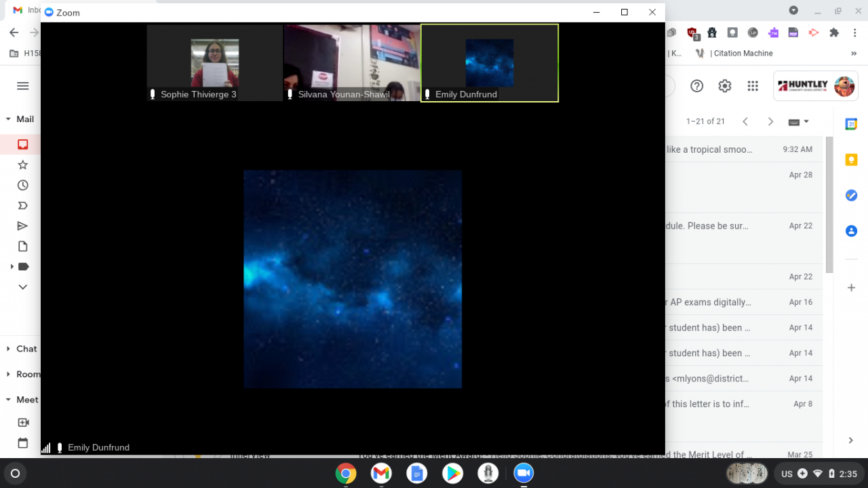Select the Starred folder icon

[x=22, y=165]
